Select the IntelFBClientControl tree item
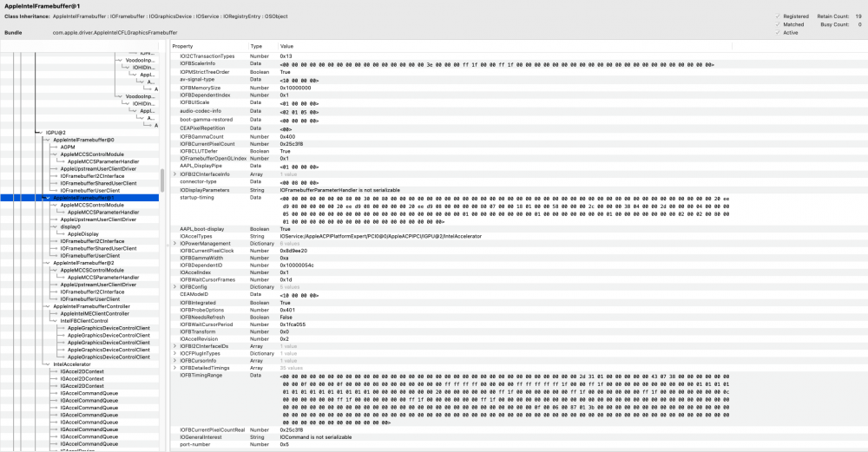This screenshot has width=868, height=452. point(84,321)
